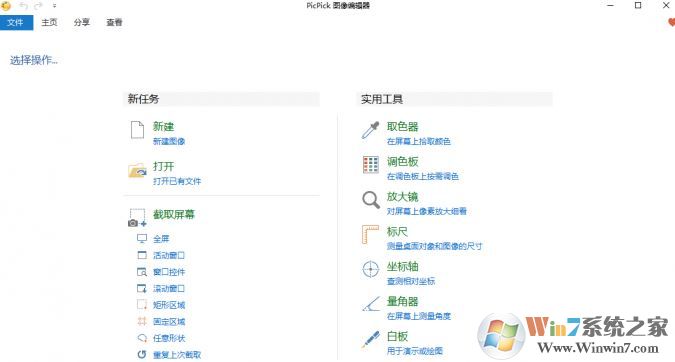Image resolution: width=675 pixels, height=362 pixels.
Task: Click the 截取屏幕 heading
Action: (174, 214)
